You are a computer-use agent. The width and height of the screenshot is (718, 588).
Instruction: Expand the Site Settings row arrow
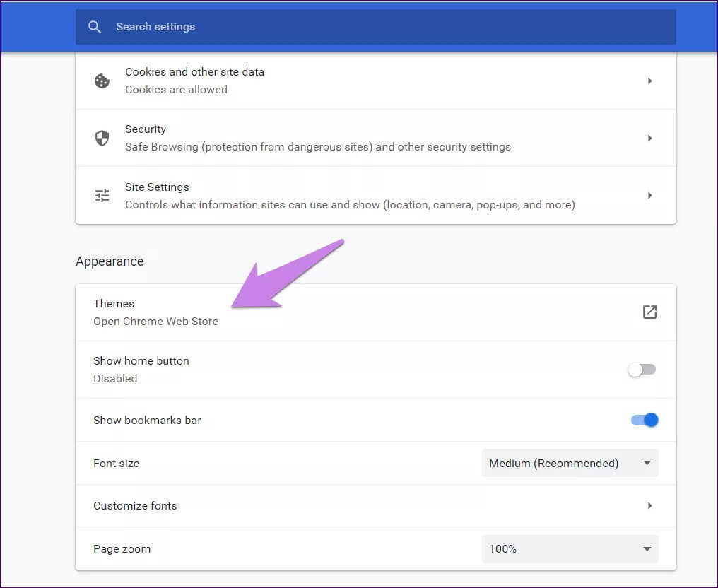coord(649,196)
